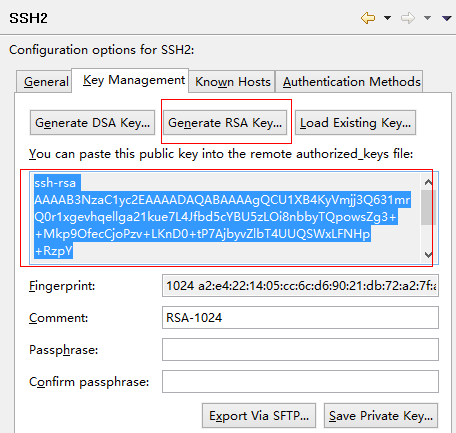Click Generate DSA Key button

pos(92,123)
